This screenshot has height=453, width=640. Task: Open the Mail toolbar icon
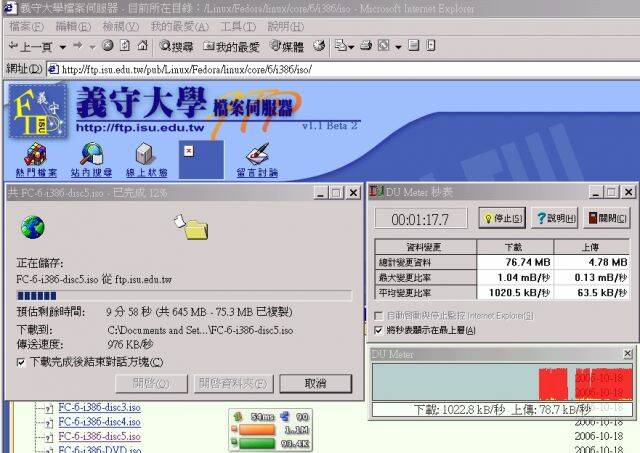pyautogui.click(x=340, y=45)
